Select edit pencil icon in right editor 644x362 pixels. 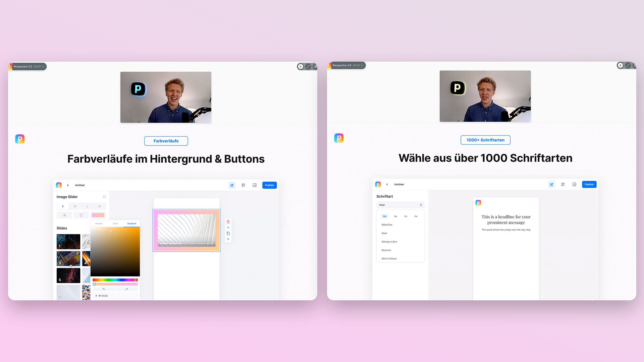(551, 184)
